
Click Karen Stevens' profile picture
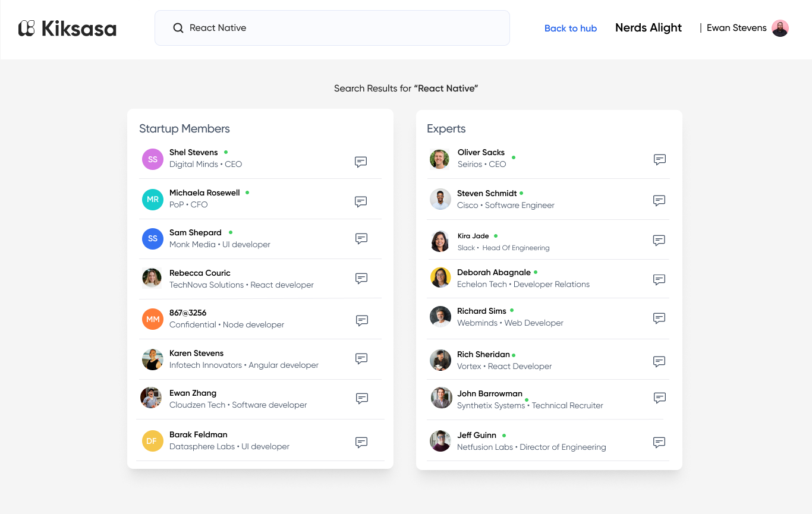coord(153,359)
